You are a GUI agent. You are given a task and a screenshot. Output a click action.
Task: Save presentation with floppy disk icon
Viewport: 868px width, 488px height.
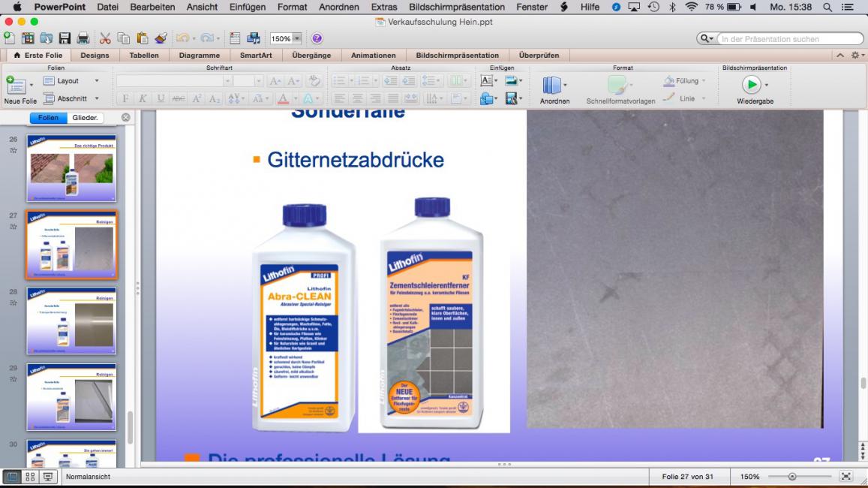point(65,38)
